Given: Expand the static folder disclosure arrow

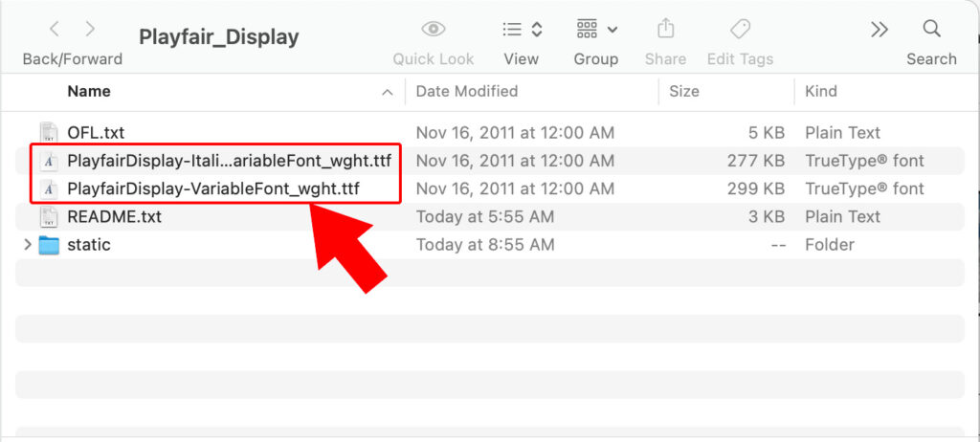Looking at the screenshot, I should click(27, 245).
